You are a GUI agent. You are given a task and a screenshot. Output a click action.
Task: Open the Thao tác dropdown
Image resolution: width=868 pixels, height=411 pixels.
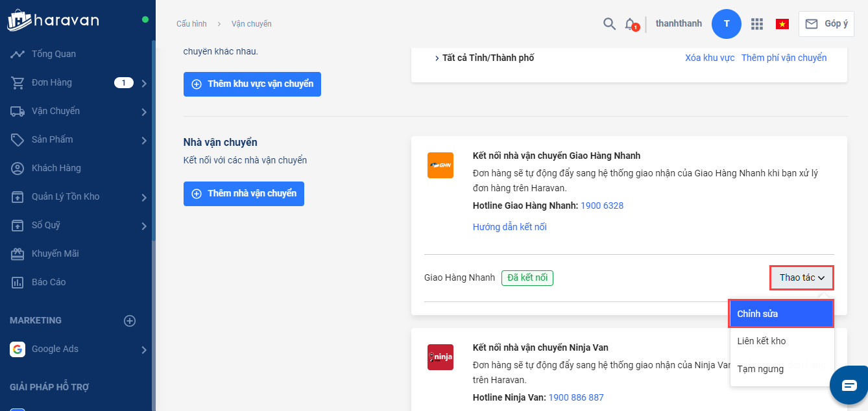coord(802,277)
